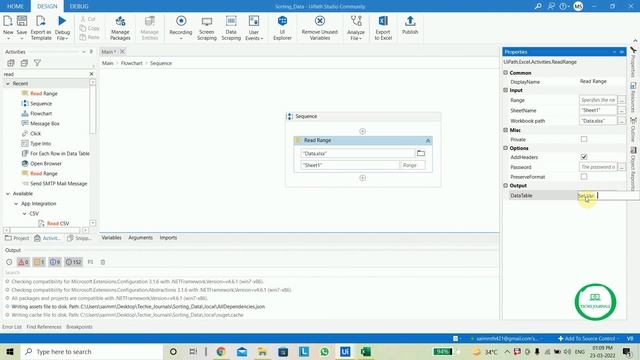Open Manage Packages
640x360 pixels.
120,27
